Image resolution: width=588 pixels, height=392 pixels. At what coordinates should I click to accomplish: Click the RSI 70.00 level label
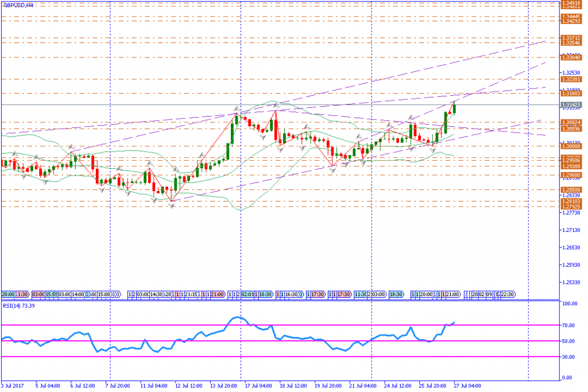pos(569,325)
